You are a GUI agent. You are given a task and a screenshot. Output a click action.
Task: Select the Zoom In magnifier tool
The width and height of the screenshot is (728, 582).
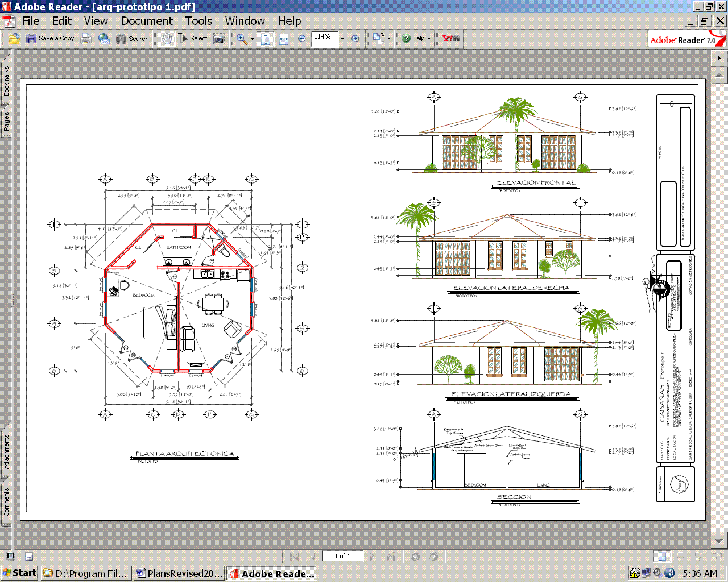click(242, 39)
